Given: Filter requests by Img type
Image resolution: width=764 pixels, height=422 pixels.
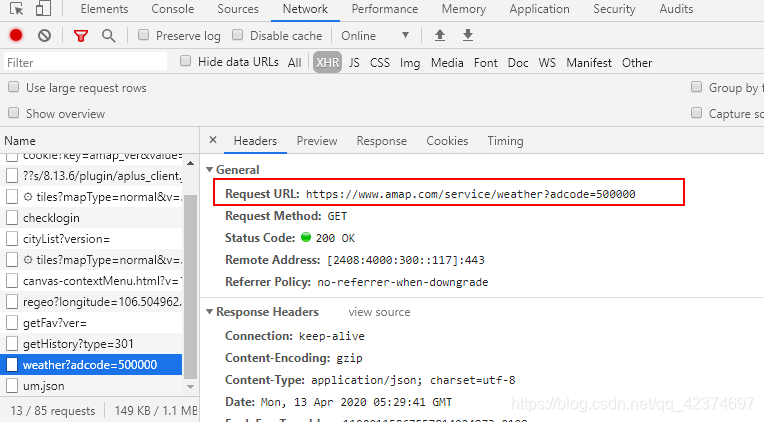Looking at the screenshot, I should coord(410,63).
